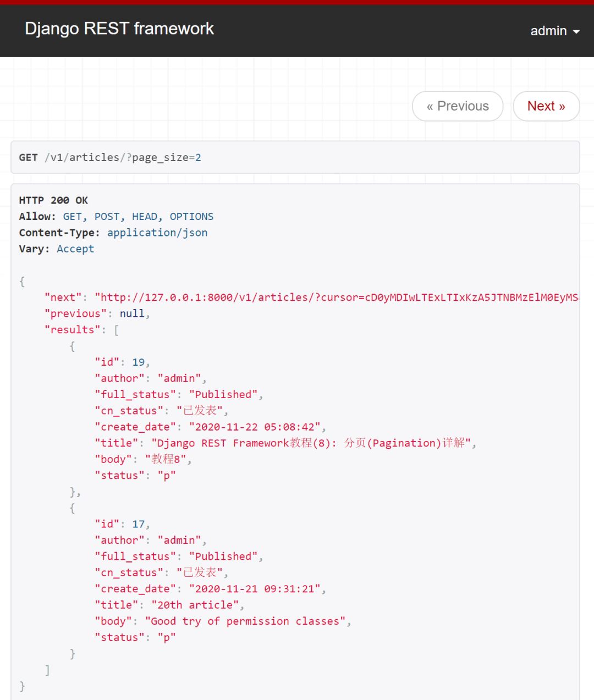This screenshot has width=594, height=700.
Task: Click the "HTTP 200 OK" status line
Action: [53, 200]
